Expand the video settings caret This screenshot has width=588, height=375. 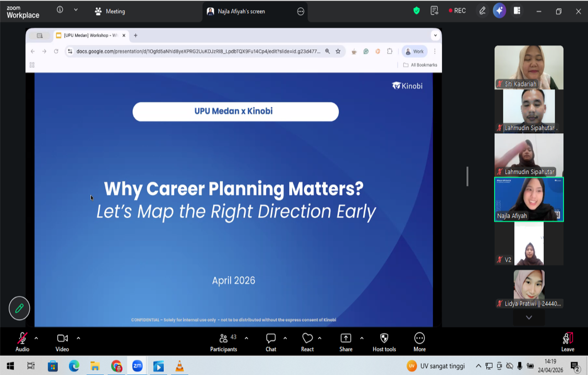(78, 338)
